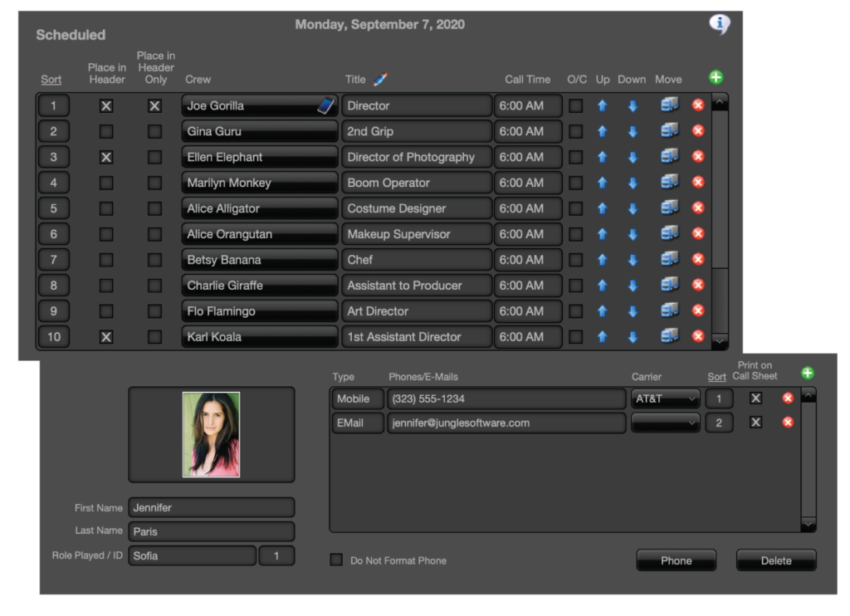Screen dimensions: 850x616
Task: Click the Phone button
Action: coord(676,560)
